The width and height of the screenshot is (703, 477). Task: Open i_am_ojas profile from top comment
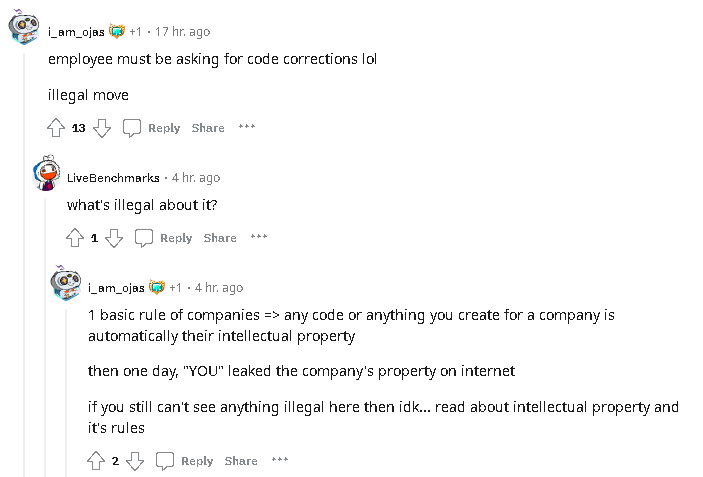pyautogui.click(x=76, y=32)
